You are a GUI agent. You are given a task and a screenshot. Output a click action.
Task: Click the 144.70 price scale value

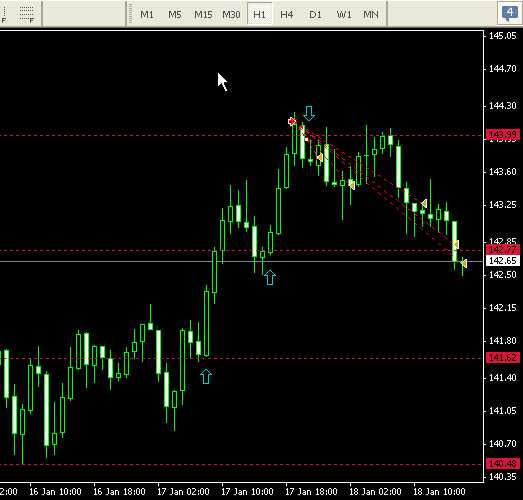(x=503, y=69)
